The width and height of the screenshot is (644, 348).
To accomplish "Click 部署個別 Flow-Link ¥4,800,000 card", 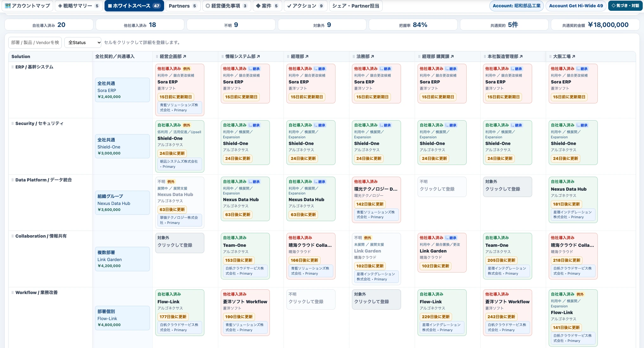I will tap(122, 318).
